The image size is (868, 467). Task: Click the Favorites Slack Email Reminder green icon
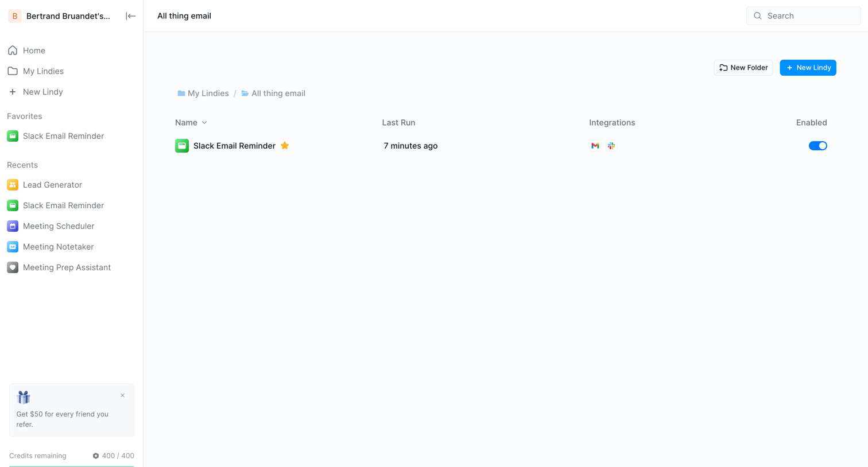(13, 136)
